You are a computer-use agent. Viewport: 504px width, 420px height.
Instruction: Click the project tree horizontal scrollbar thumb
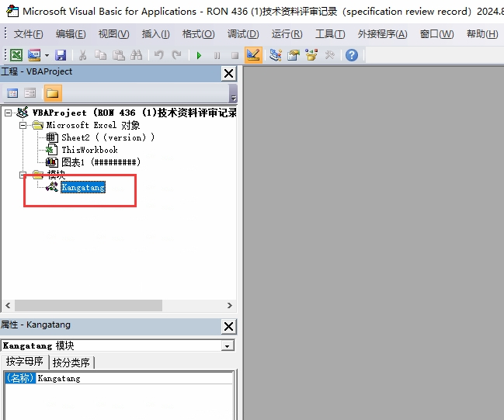89,305
